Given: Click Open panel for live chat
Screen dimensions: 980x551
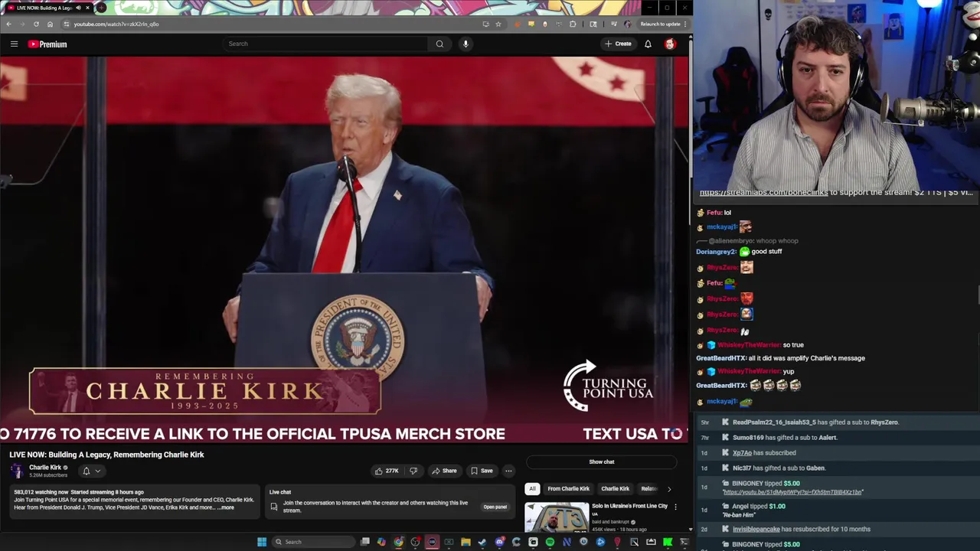Looking at the screenshot, I should point(495,507).
